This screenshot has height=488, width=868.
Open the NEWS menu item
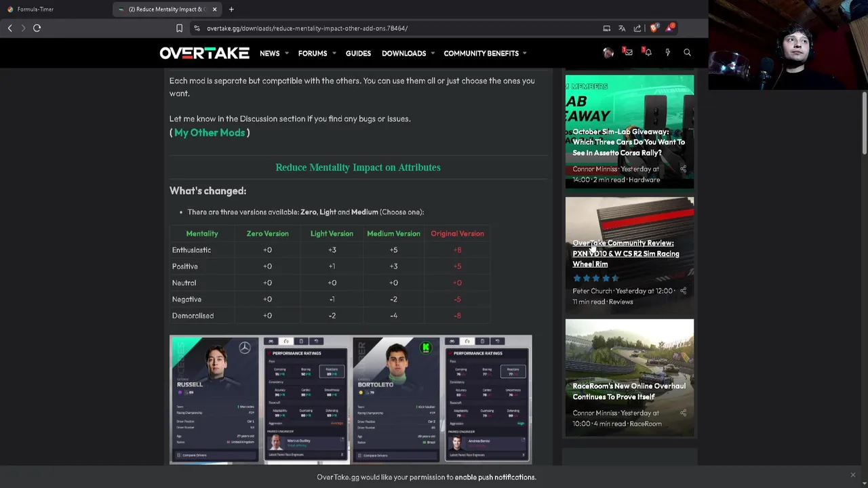[269, 54]
